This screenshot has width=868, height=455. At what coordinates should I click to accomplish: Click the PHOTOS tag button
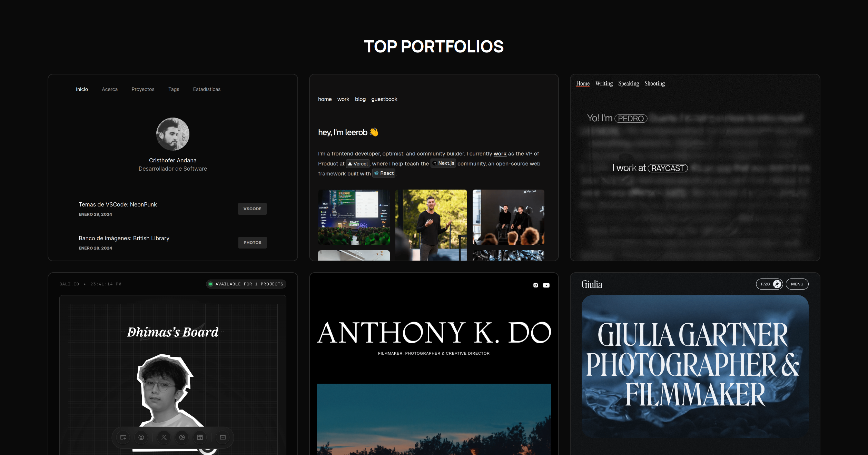point(252,243)
